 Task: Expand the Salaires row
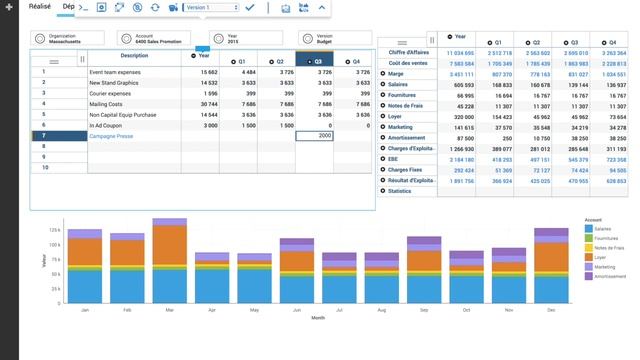[383, 84]
